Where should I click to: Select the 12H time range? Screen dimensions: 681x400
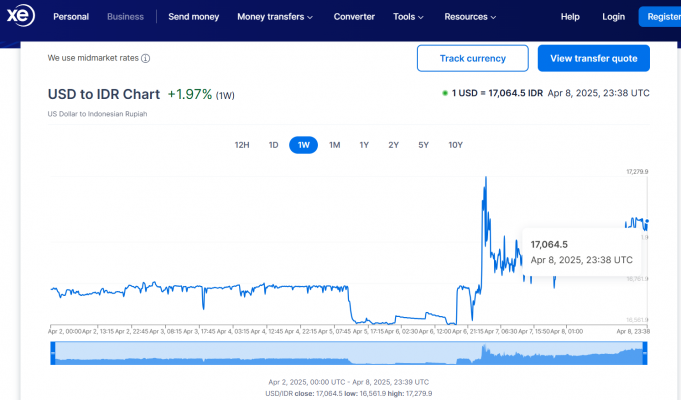point(242,145)
